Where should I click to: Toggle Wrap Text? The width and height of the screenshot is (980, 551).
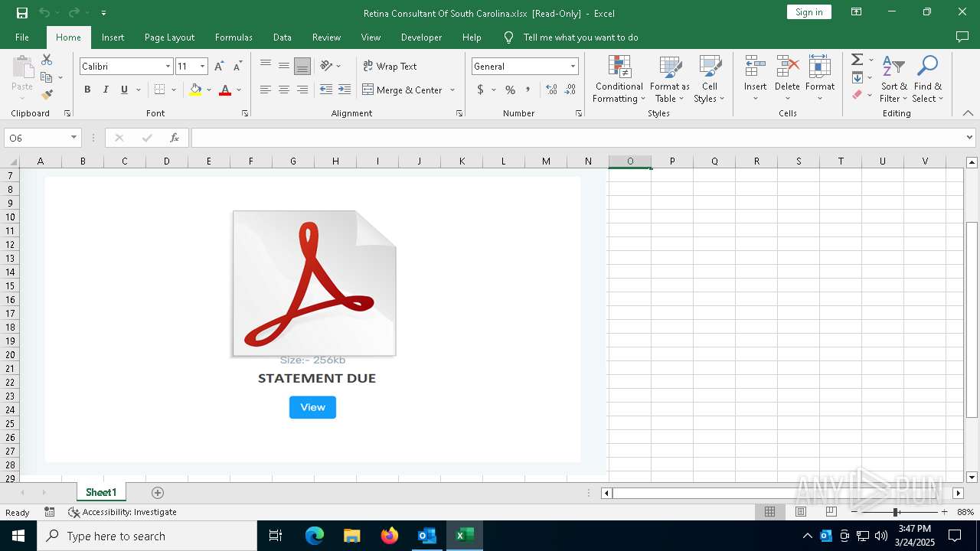390,66
